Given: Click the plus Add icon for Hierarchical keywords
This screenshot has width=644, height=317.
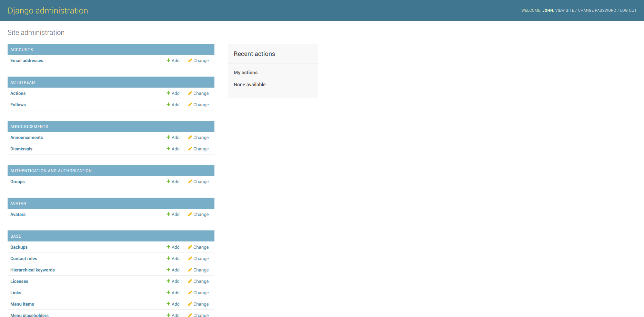Looking at the screenshot, I should click(x=168, y=270).
